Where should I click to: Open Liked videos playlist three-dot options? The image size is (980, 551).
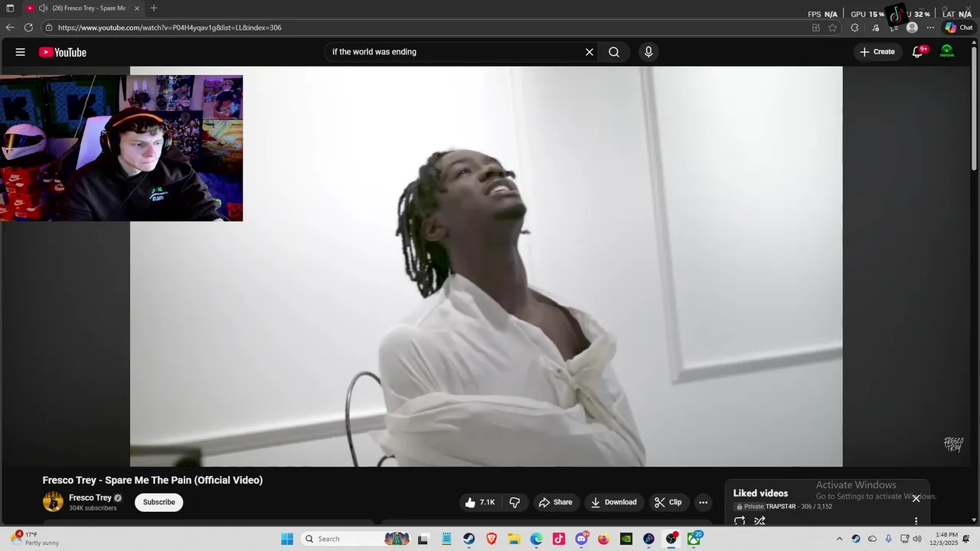(916, 521)
